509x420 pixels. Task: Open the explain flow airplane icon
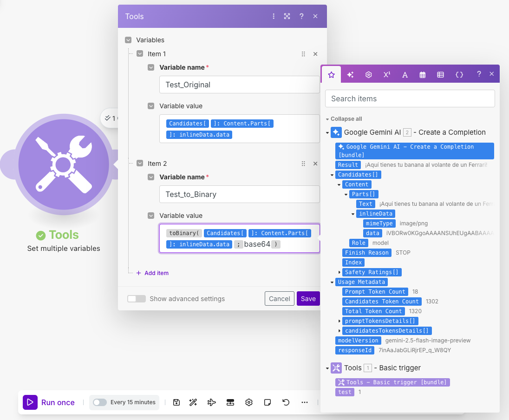[x=212, y=402]
